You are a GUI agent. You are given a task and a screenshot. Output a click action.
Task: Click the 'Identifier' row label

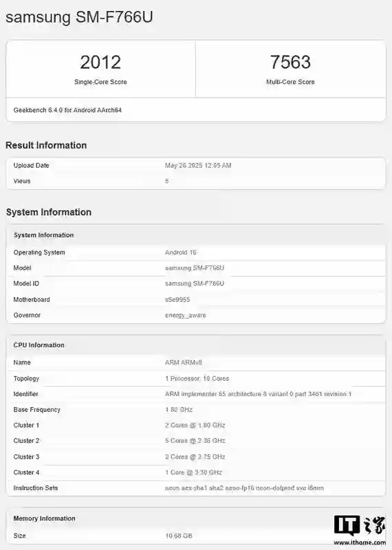25,394
